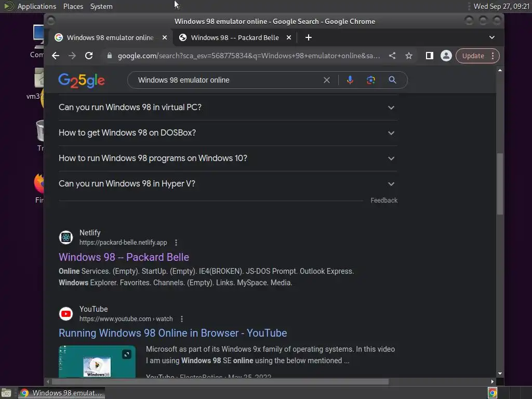View site info via the lock icon
This screenshot has width=532, height=399.
click(x=109, y=56)
